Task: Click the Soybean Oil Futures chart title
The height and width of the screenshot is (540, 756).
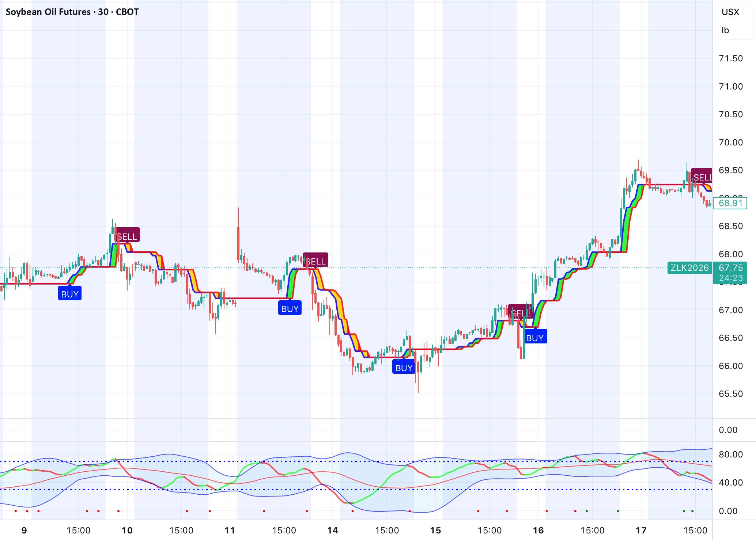Action: 72,12
